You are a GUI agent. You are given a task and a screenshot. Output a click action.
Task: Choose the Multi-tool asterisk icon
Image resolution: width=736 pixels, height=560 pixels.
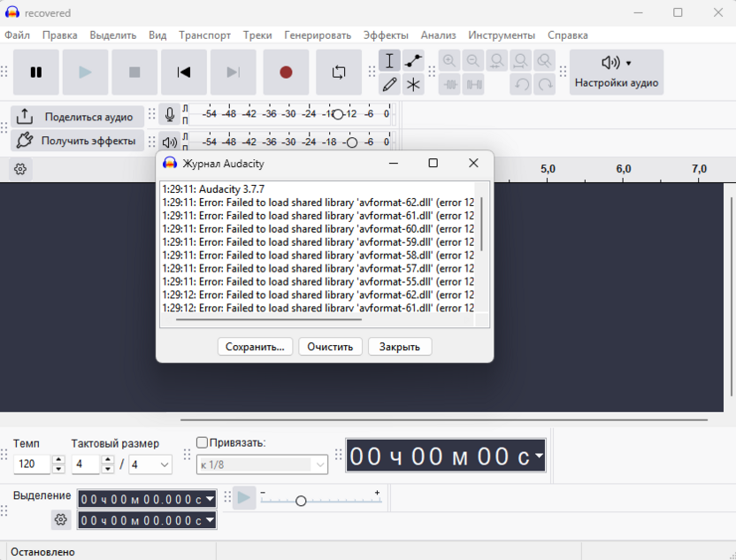coord(413,85)
